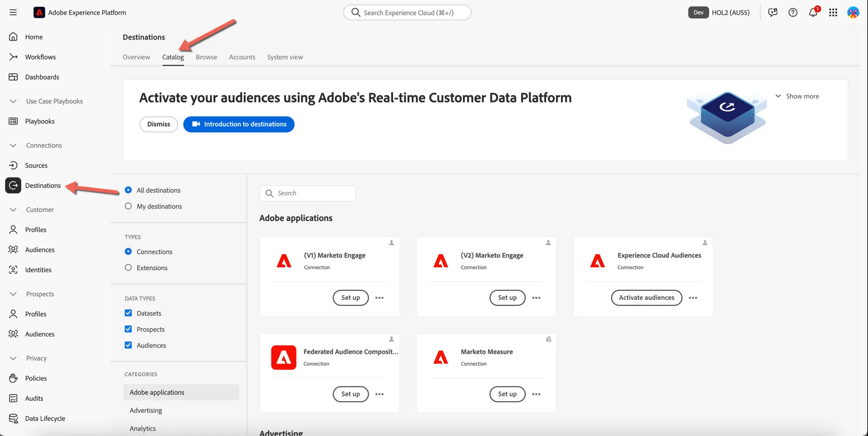Open the notifications bell

tap(813, 13)
